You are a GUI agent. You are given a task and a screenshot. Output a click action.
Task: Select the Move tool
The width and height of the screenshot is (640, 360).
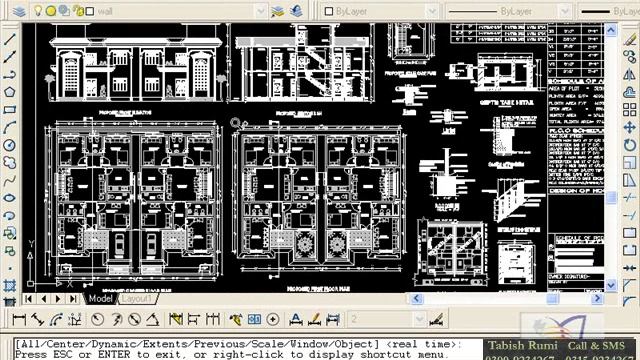[629, 127]
